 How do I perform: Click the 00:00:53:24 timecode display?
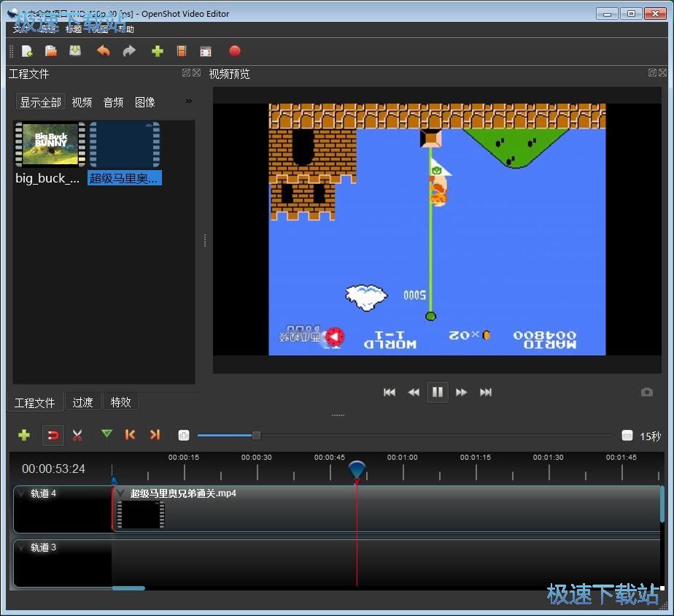tap(53, 469)
